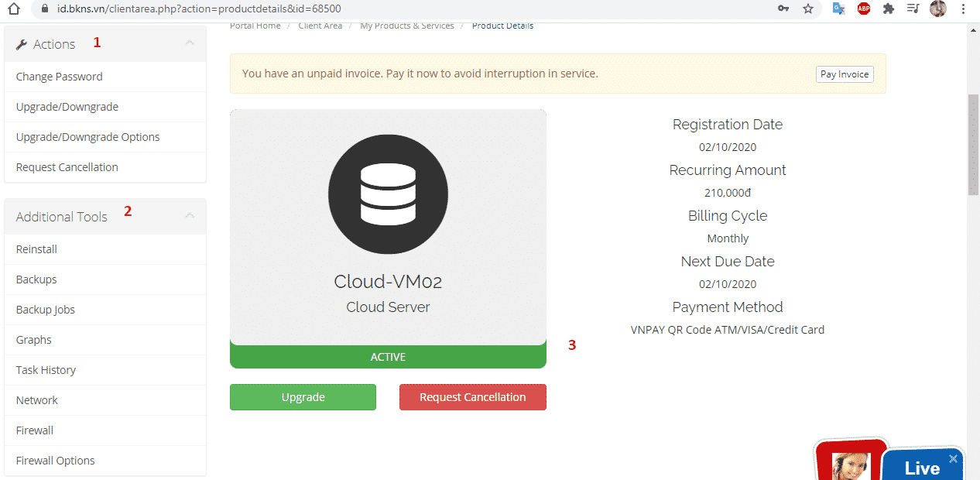Open the Google Translate extension
980x480 pixels.
[838, 9]
